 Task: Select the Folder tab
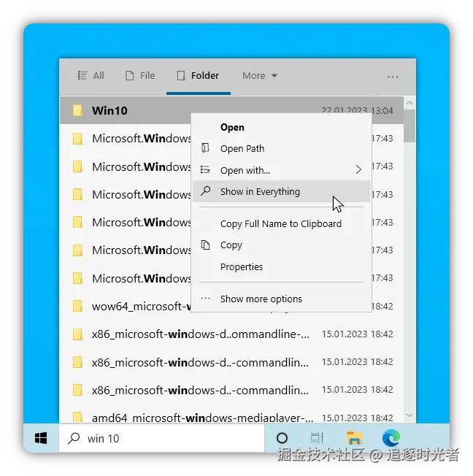pyautogui.click(x=198, y=75)
